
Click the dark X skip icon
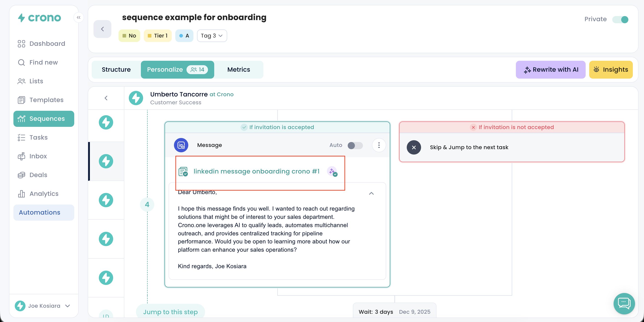point(414,147)
